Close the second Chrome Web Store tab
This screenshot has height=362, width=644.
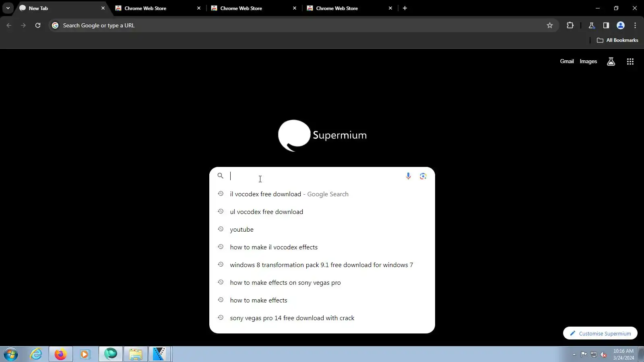click(x=295, y=8)
